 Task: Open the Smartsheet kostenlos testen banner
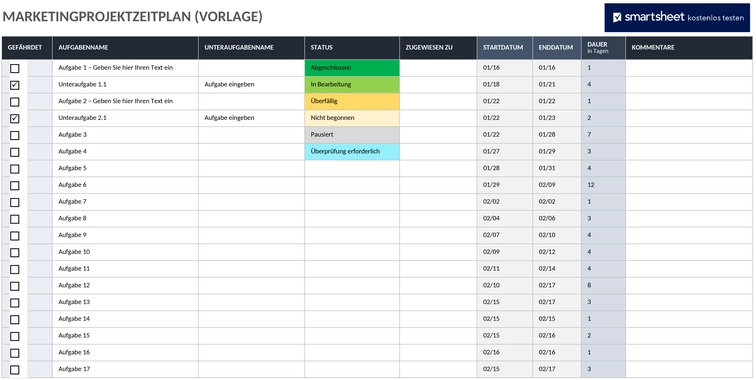677,17
